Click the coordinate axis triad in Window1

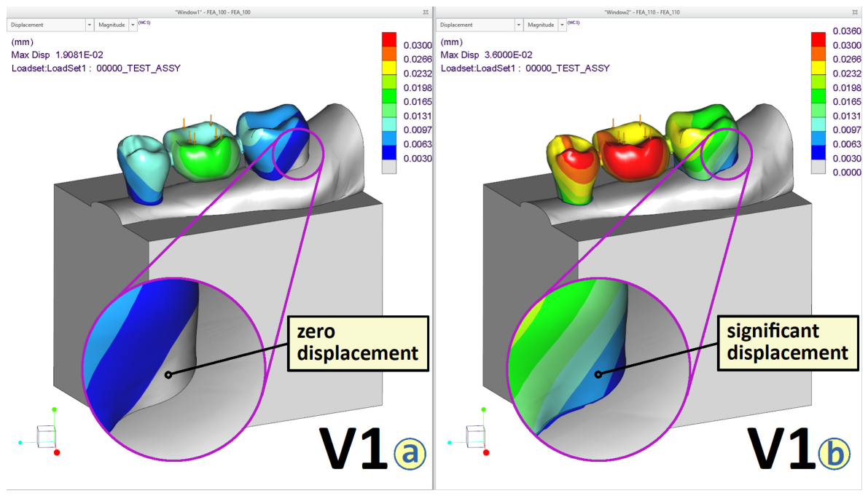[40, 434]
